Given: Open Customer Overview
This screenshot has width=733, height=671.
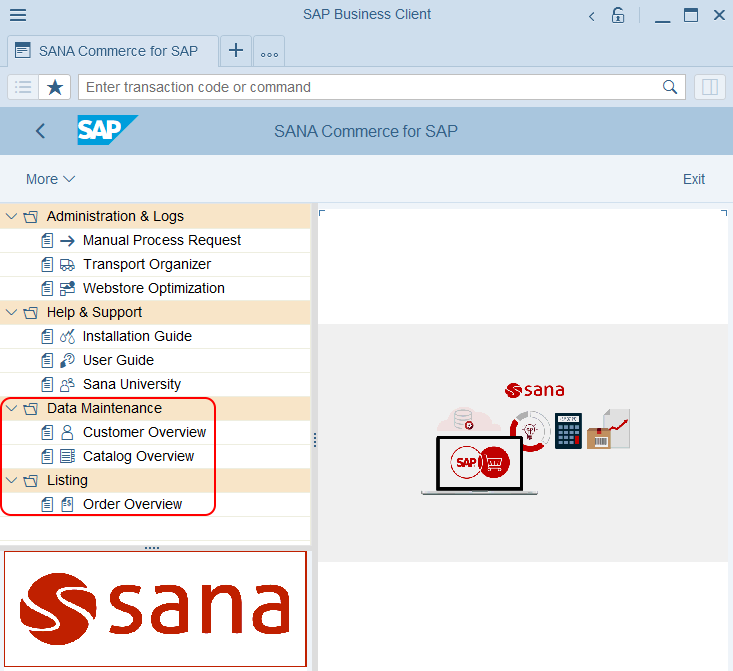Looking at the screenshot, I should [x=144, y=433].
